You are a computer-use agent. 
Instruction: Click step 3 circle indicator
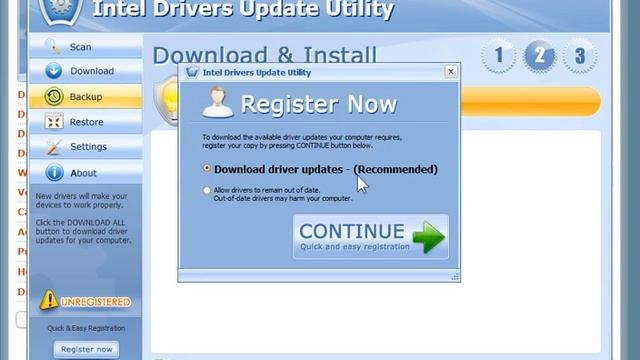coord(580,56)
